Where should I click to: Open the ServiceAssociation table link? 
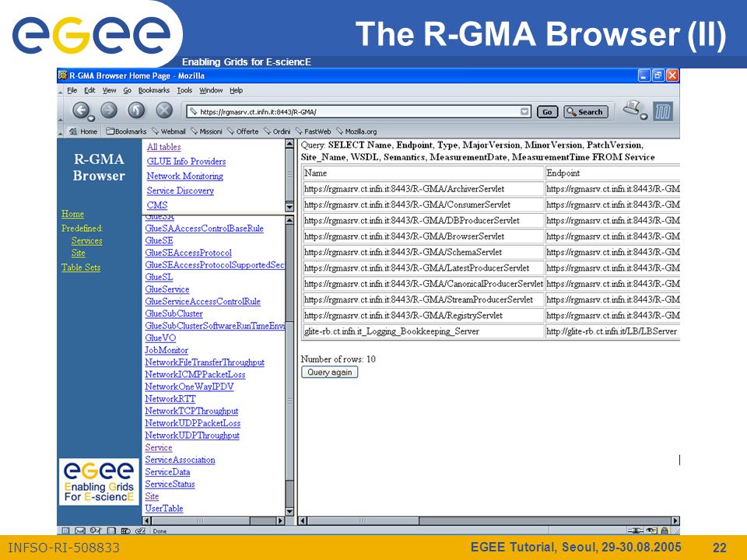(x=180, y=460)
